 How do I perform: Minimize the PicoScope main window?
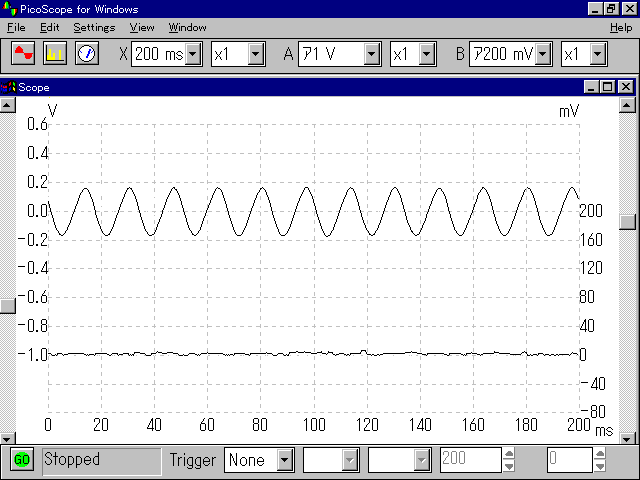click(x=595, y=9)
